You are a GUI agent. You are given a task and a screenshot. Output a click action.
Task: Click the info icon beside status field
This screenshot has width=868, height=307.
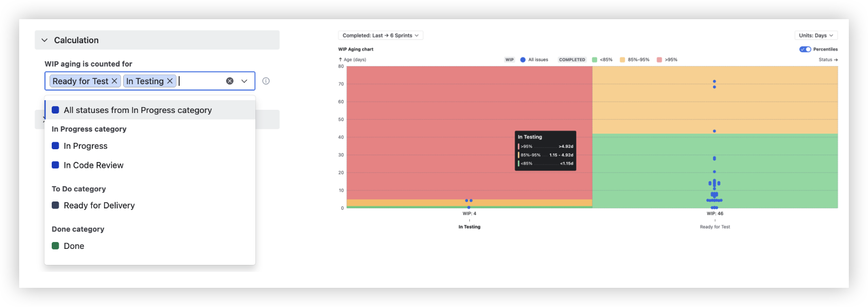[266, 81]
